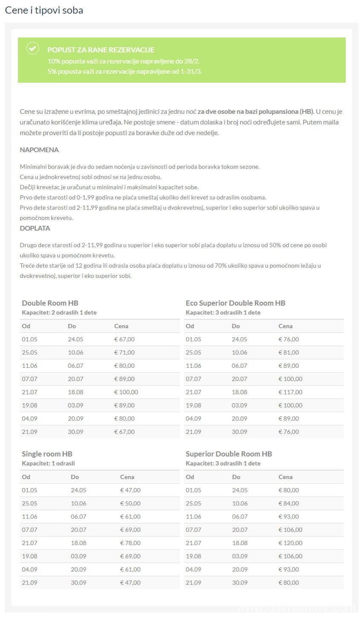The height and width of the screenshot is (618, 364).
Task: Click the 'DOPLATA' section heading
Action: (x=35, y=228)
